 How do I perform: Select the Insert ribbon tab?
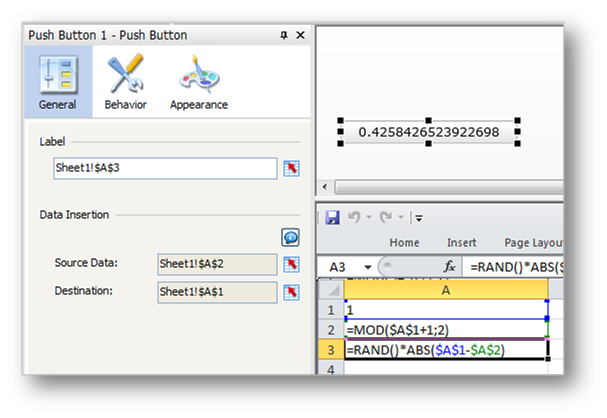point(461,242)
